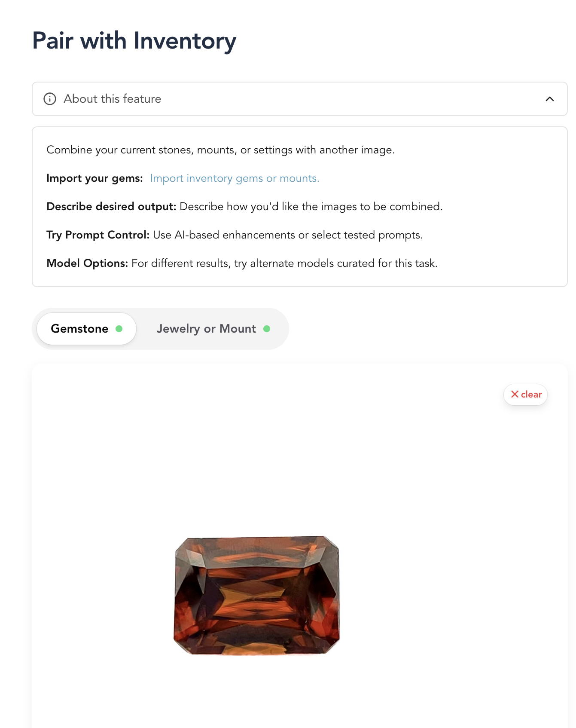This screenshot has height=728, width=576.
Task: Collapse the About panel using the upward chevron
Action: coord(550,98)
